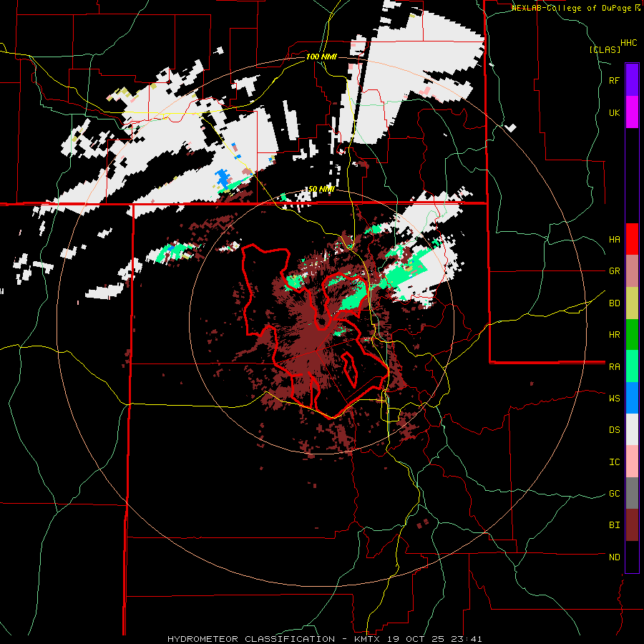Click the RA light green legend swatch
The height and width of the screenshot is (644, 644).
(x=632, y=366)
